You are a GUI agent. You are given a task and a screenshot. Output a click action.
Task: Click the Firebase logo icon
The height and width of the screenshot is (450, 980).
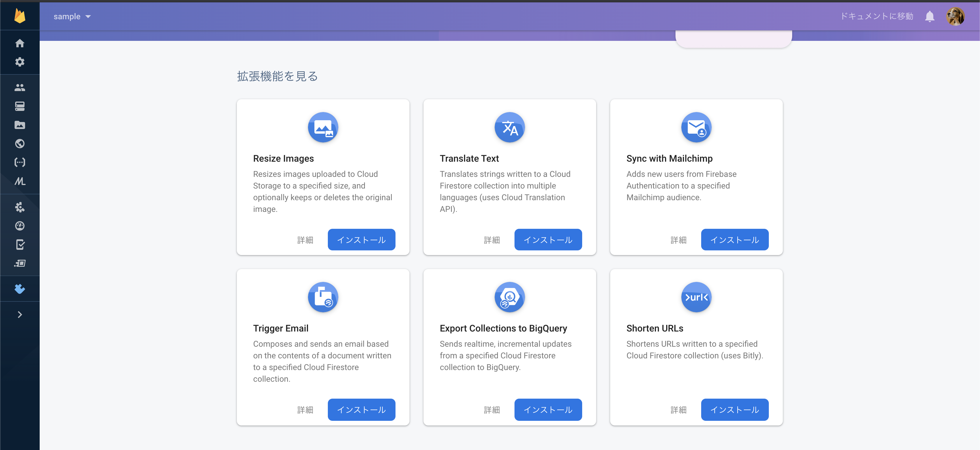20,16
